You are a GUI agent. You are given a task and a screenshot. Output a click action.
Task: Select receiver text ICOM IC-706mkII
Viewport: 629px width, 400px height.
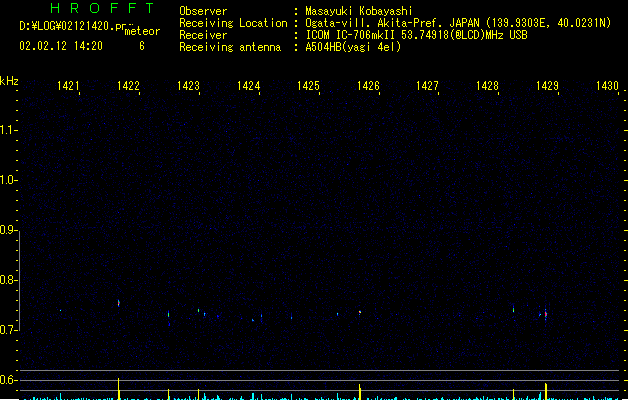click(x=351, y=35)
